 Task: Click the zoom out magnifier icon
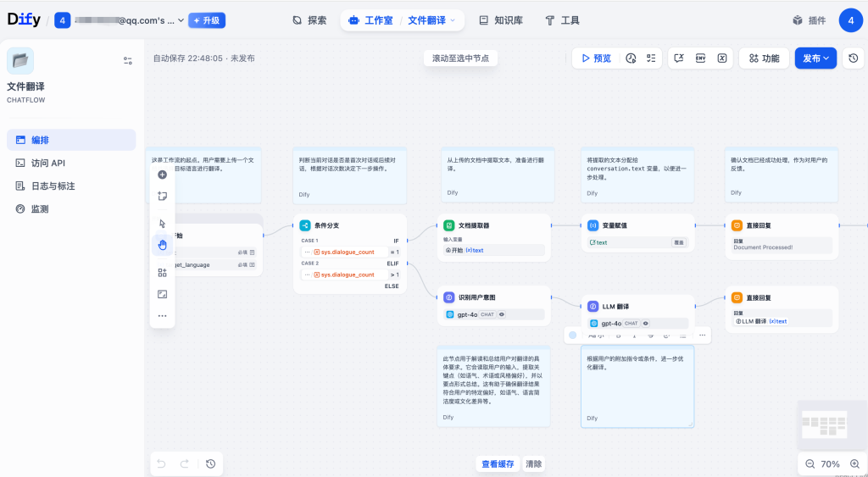(x=810, y=464)
